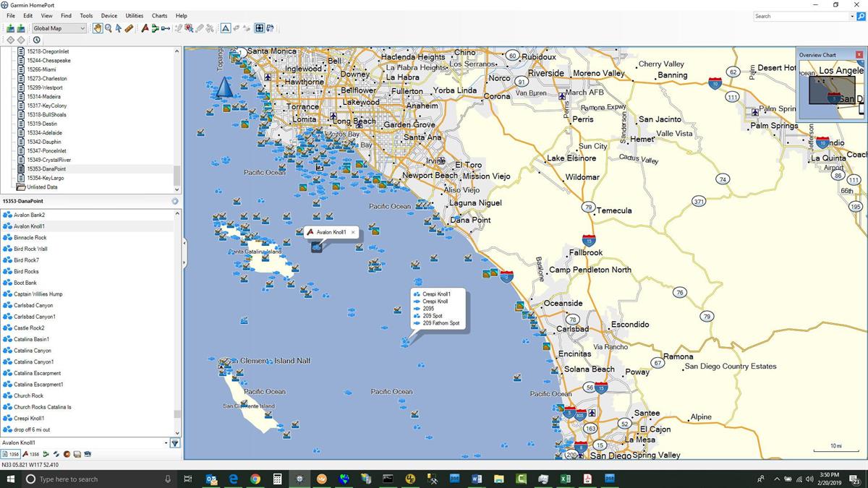Select 15218-OregonInlet in library
This screenshot has height=488, width=868.
[48, 51]
